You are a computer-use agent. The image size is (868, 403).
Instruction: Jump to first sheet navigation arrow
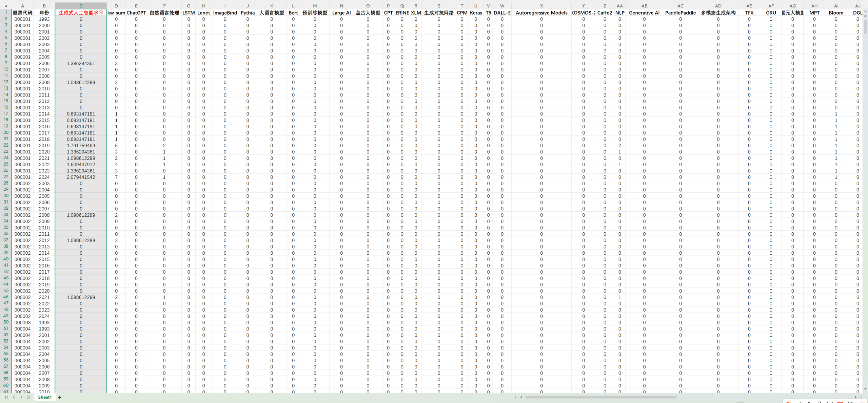pos(6,397)
